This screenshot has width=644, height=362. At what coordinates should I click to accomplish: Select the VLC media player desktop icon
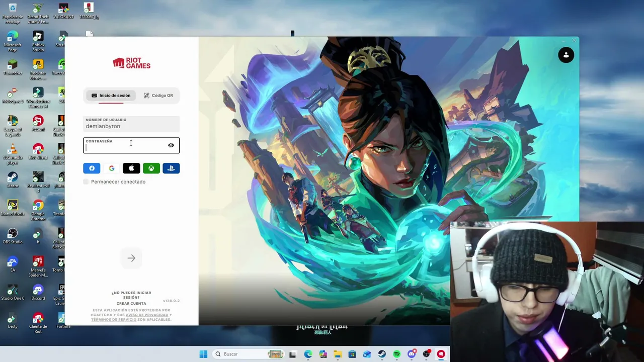point(13,154)
